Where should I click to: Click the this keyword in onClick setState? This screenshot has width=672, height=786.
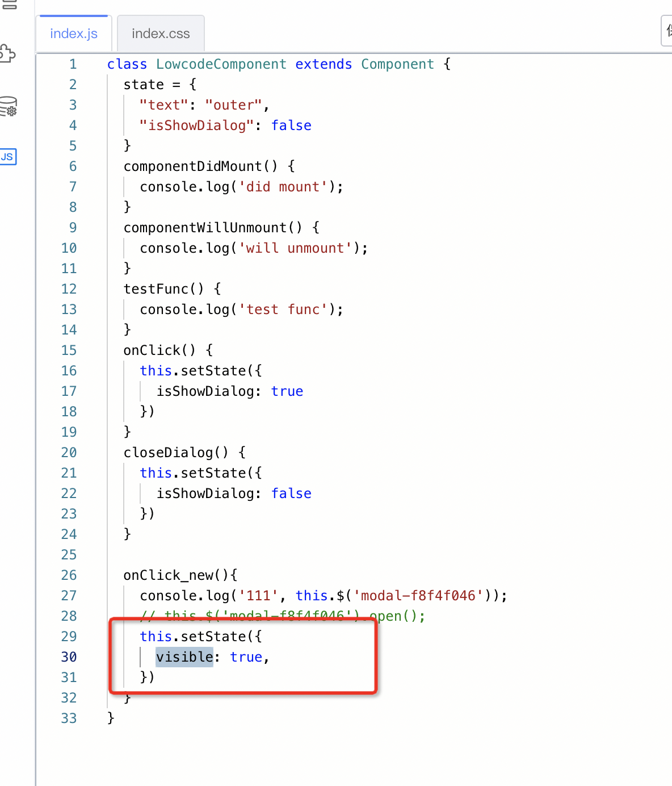click(156, 370)
